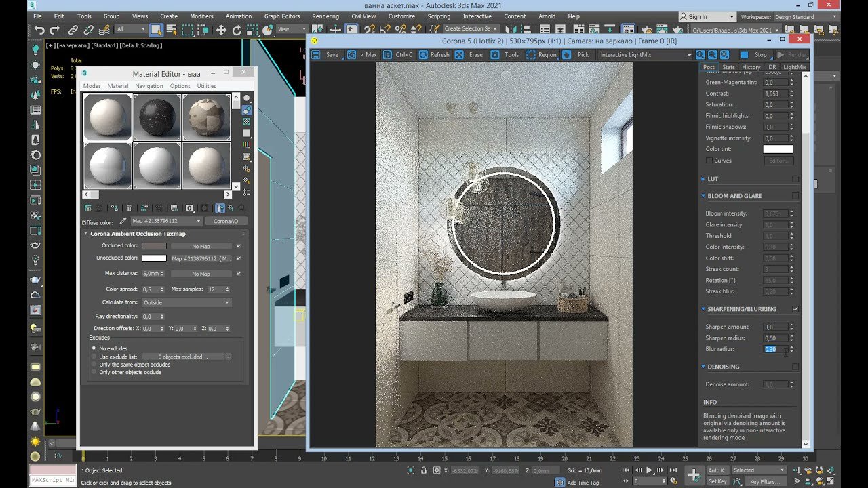The image size is (868, 488).
Task: Click the Erase button in Corona toolbar
Action: click(x=469, y=55)
